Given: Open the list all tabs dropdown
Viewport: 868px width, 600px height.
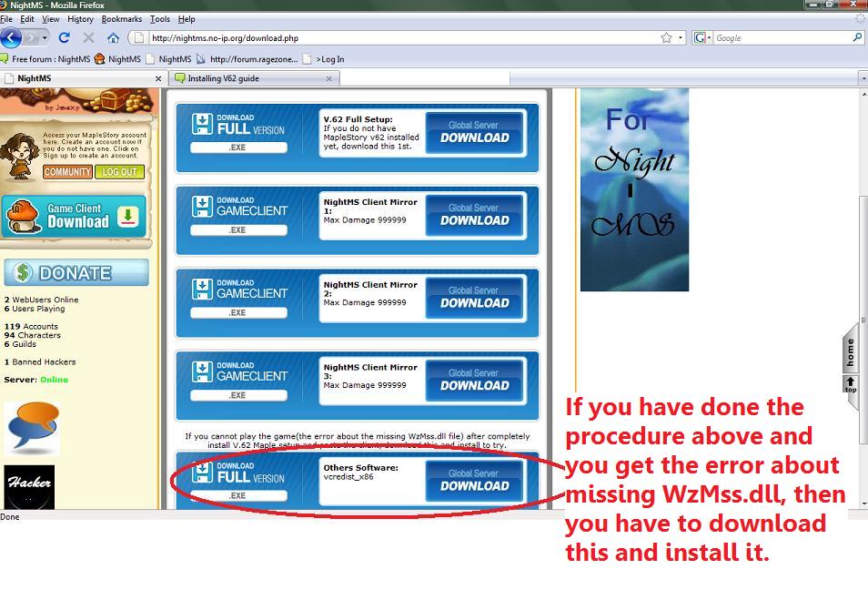Looking at the screenshot, I should (x=863, y=78).
